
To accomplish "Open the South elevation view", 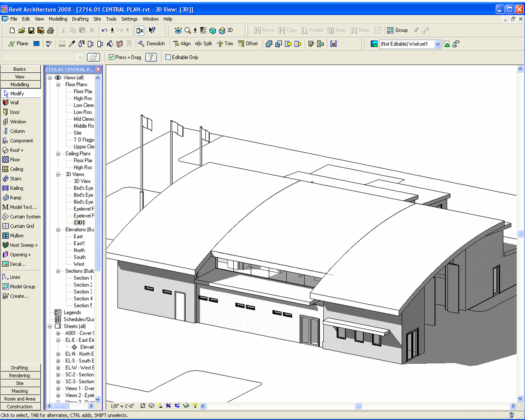I will pyautogui.click(x=80, y=257).
